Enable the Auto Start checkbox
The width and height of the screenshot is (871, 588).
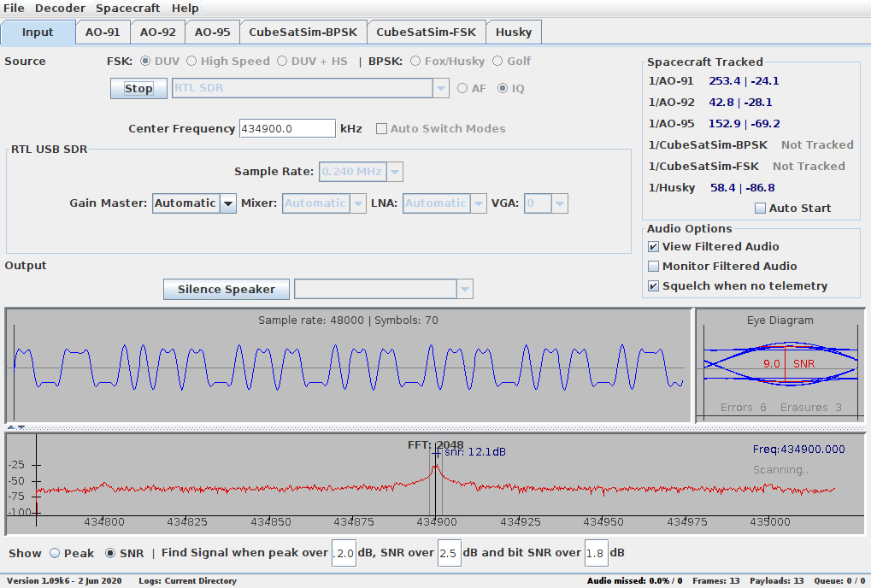[x=793, y=209]
